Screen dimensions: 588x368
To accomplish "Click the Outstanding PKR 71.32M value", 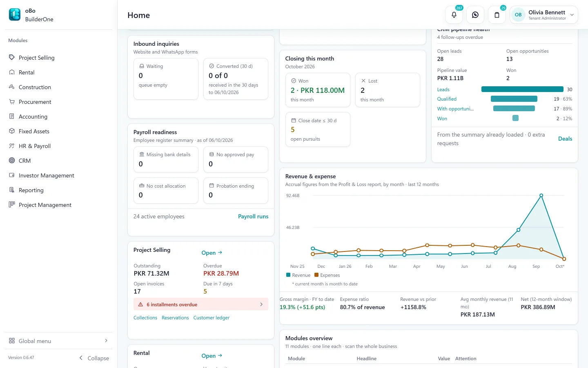I will point(151,274).
